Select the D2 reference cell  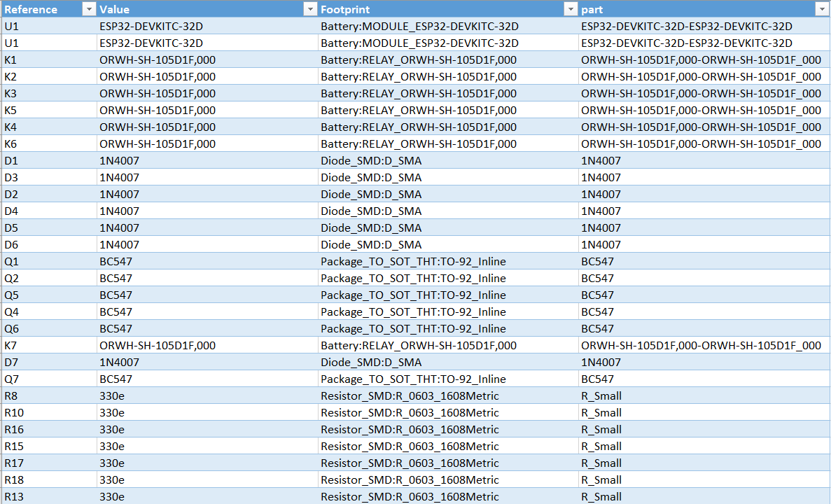pos(49,195)
